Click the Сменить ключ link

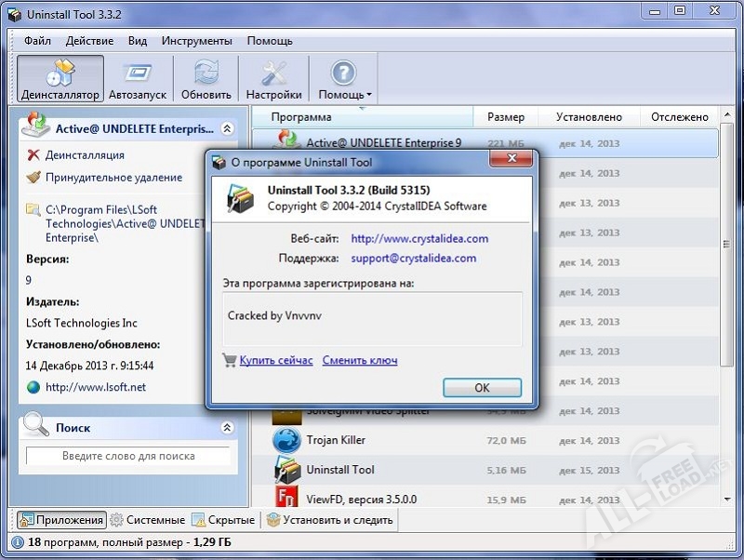[360, 360]
